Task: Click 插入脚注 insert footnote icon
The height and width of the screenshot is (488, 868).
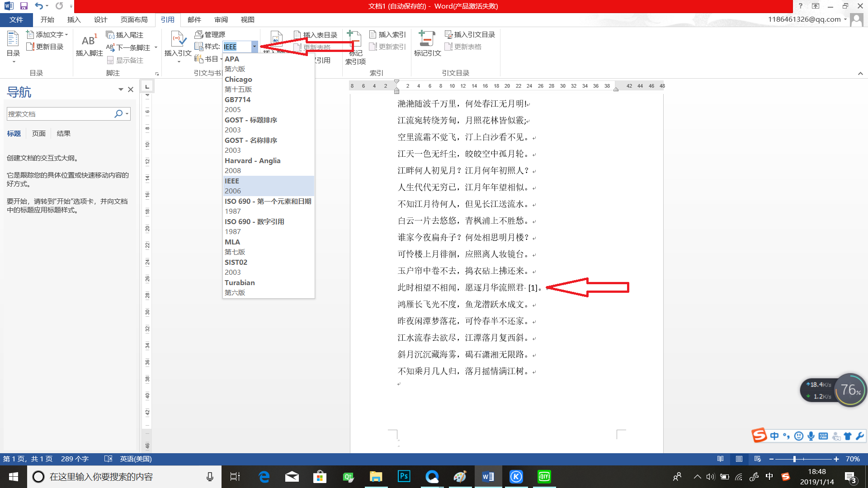Action: [x=89, y=44]
